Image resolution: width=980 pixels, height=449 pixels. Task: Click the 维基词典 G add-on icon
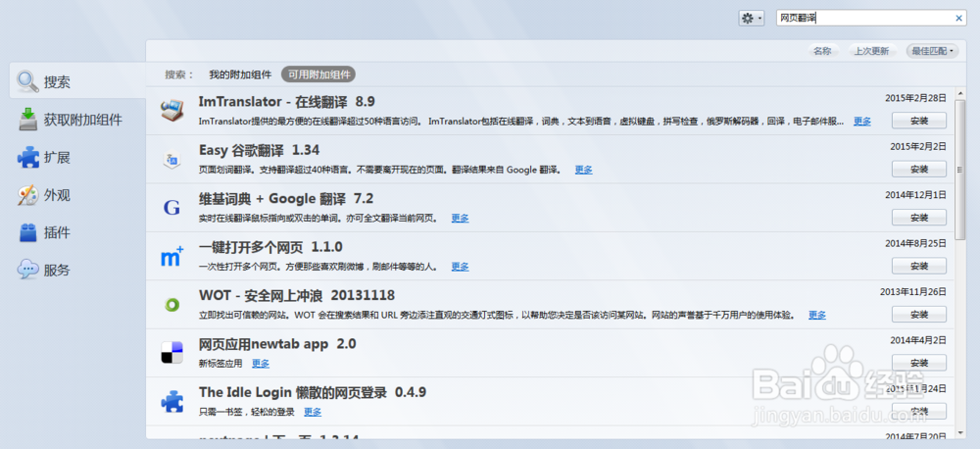(171, 208)
